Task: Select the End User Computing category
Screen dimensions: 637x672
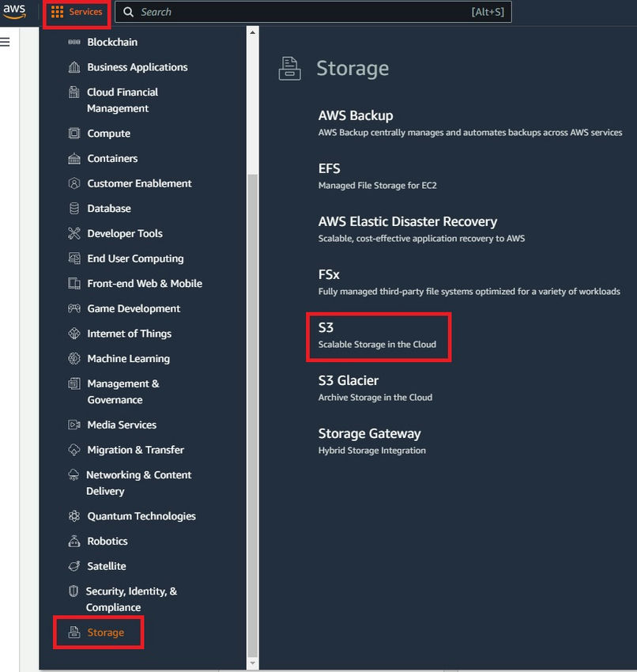Action: coord(135,259)
